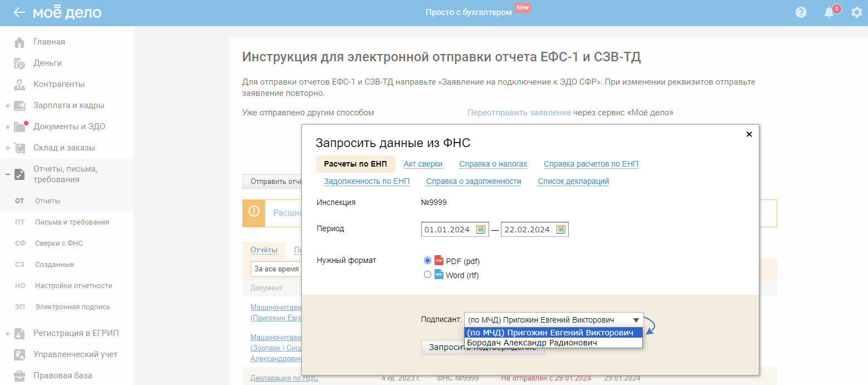Click the Управленческий учет ruble icon
The image size is (868, 385).
(x=19, y=355)
